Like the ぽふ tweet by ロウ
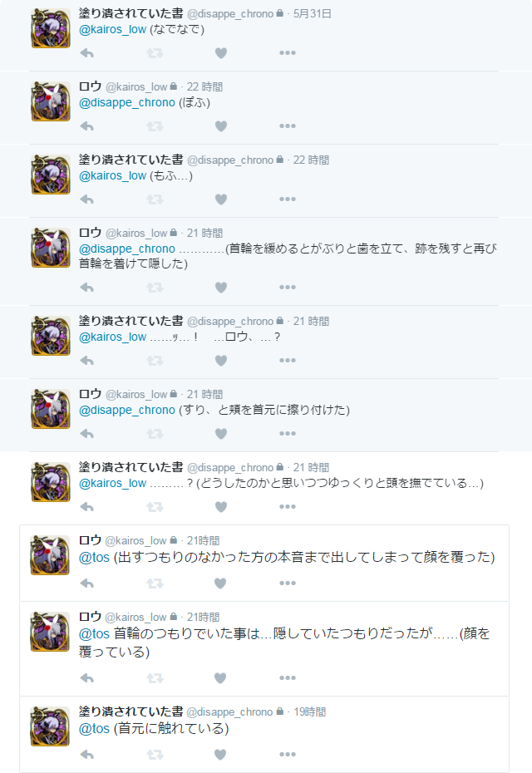532x773 pixels. click(221, 126)
